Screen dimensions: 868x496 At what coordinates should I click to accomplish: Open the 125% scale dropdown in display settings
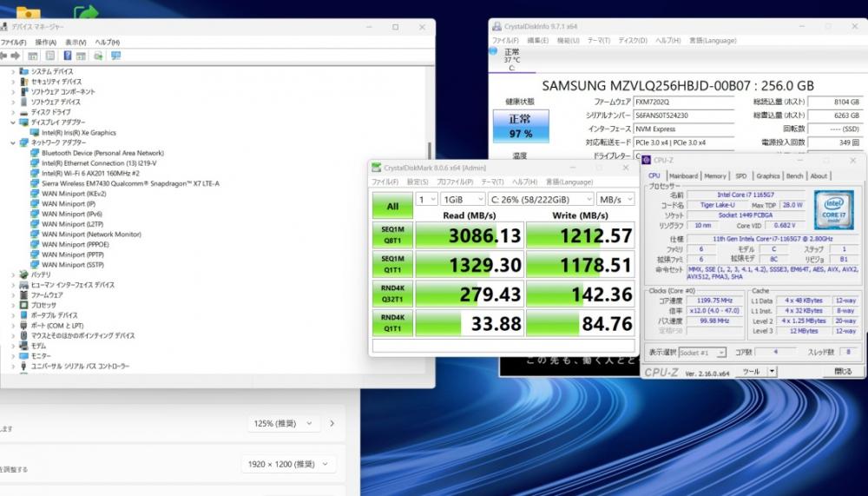point(284,423)
